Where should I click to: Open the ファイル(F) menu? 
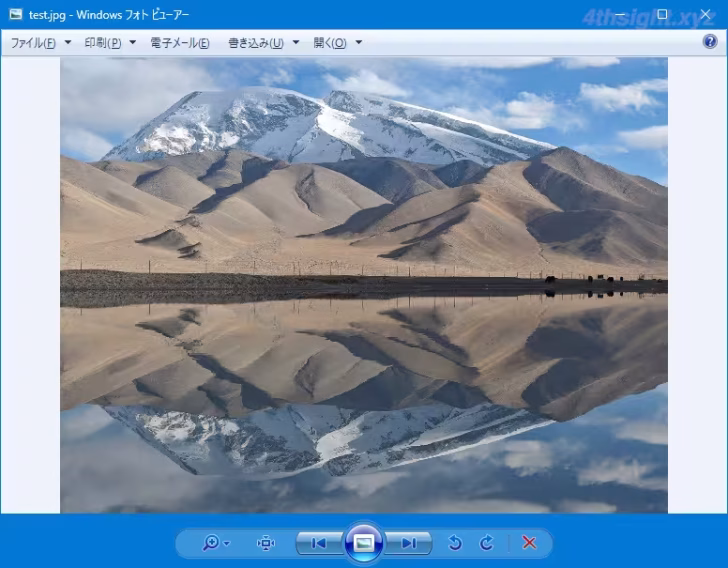33,43
